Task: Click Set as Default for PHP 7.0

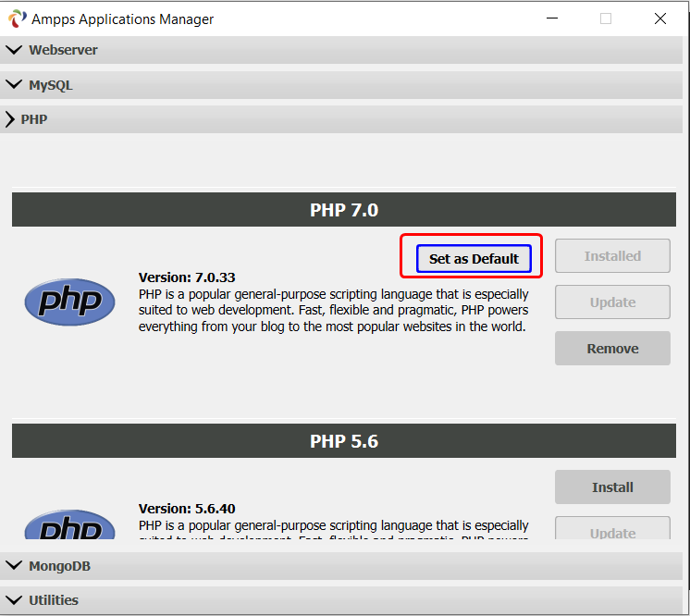Action: [474, 259]
